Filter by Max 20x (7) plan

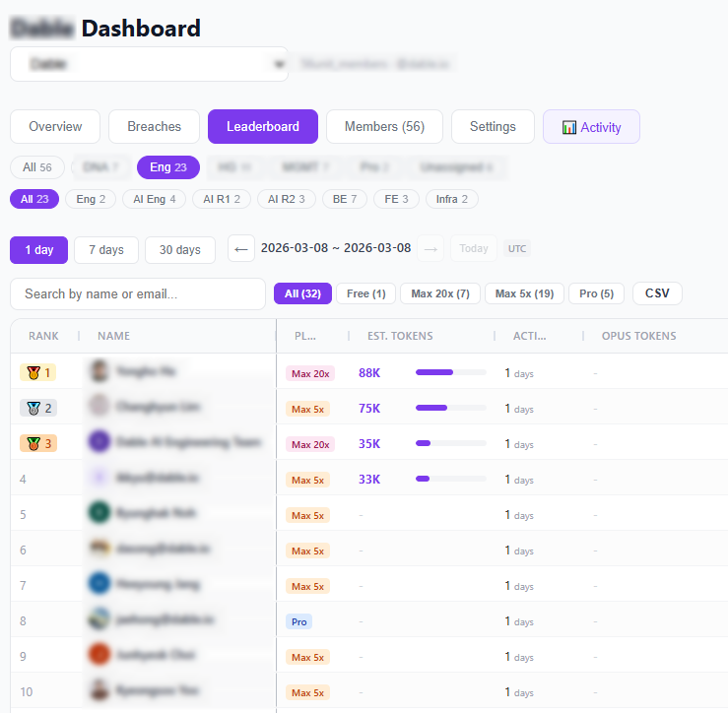pos(440,293)
